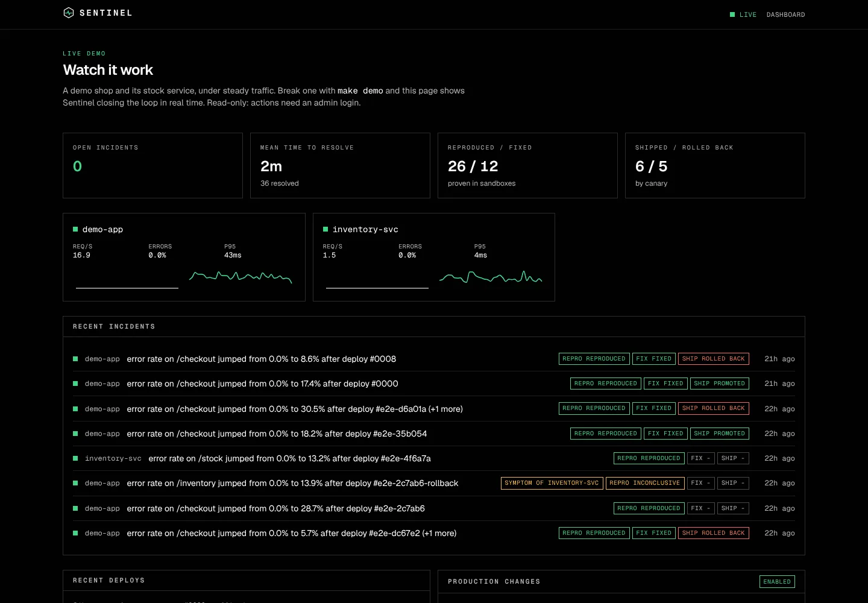Click the green LIVE status indicator
Viewport: 868px width, 603px height.
click(x=743, y=14)
